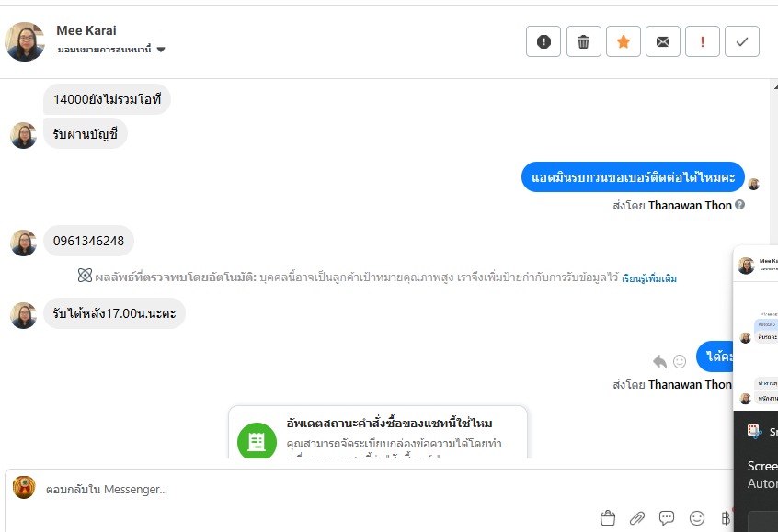Viewport: 778px width, 532px height.
Task: React to the last message with emoji
Action: [x=680, y=361]
